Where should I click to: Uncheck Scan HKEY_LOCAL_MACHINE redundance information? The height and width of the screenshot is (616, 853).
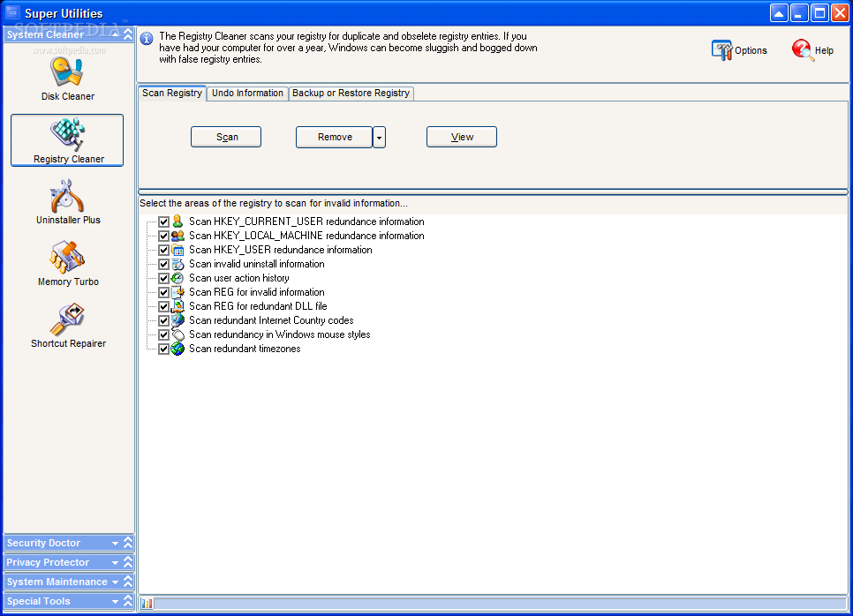coord(163,236)
